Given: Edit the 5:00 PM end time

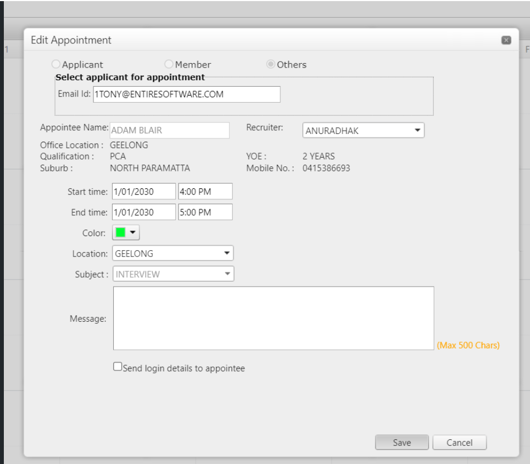Looking at the screenshot, I should [x=205, y=212].
